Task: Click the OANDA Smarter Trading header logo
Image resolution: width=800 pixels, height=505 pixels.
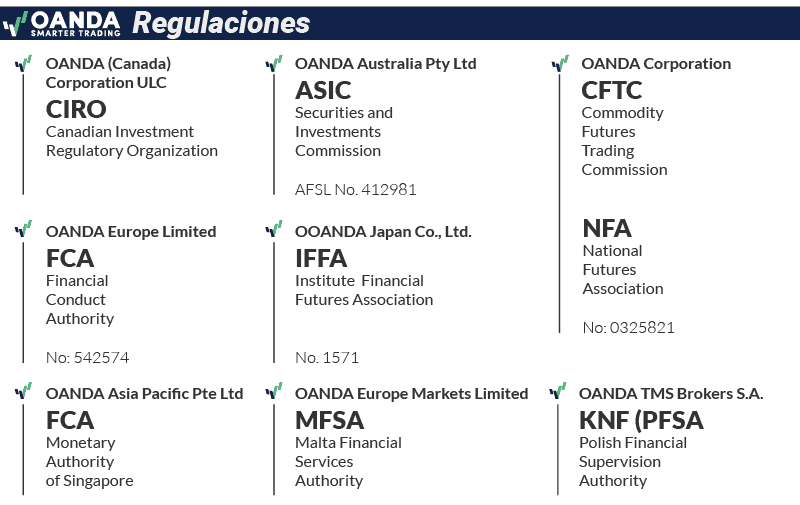Action: click(62, 24)
